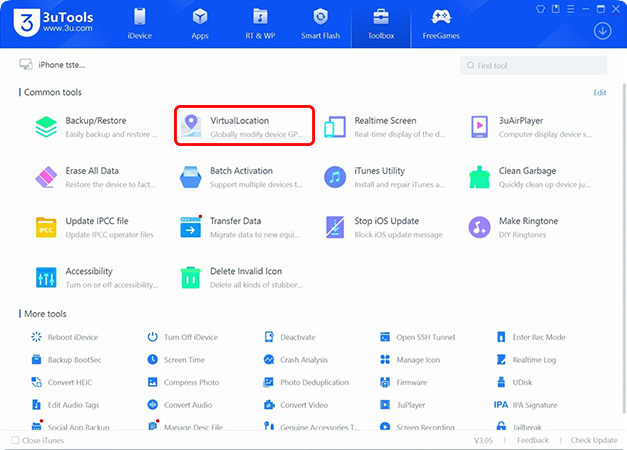Click the Feedback link
The width and height of the screenshot is (627, 450).
click(x=533, y=440)
